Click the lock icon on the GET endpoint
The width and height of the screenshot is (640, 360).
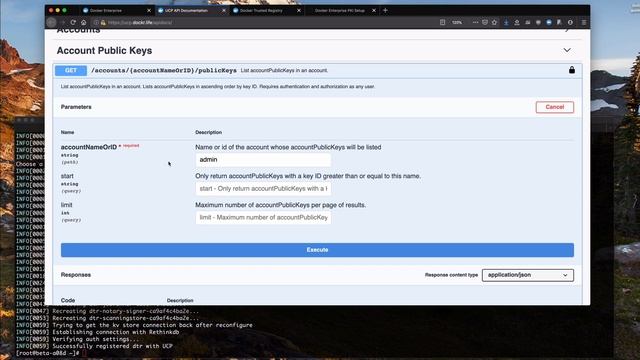point(572,70)
